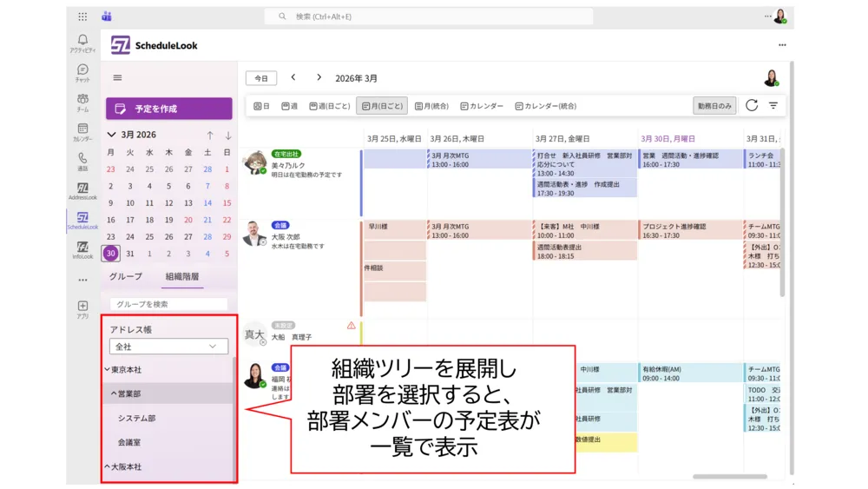Click グループを検索 search field
868x489 pixels.
[169, 304]
